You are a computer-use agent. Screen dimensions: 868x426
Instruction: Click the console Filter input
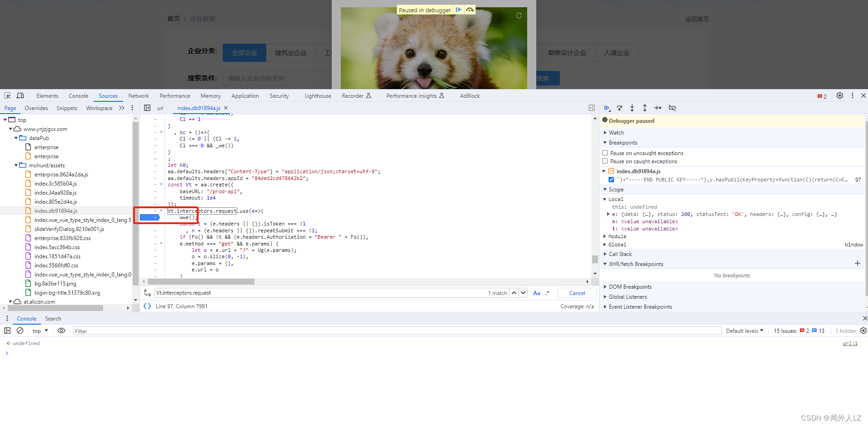pyautogui.click(x=398, y=331)
